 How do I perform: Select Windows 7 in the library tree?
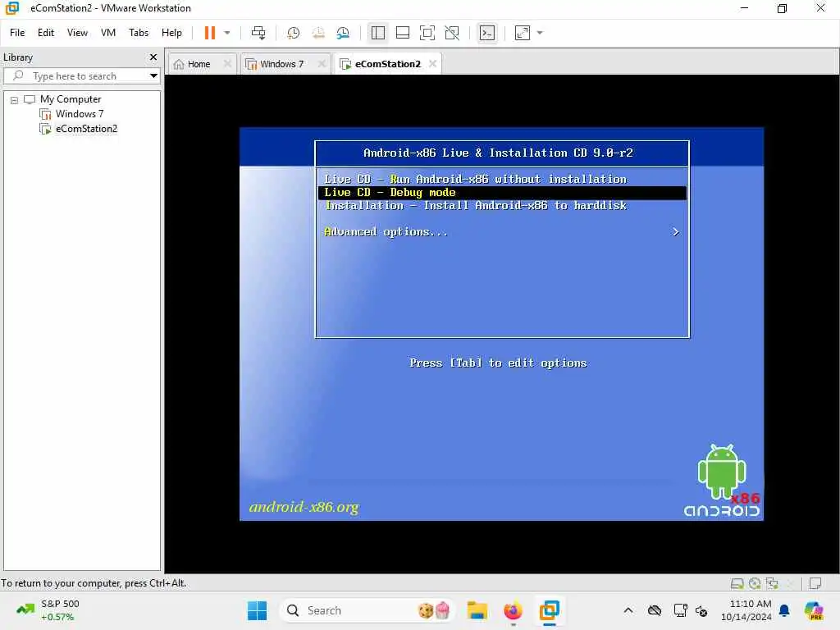point(80,114)
